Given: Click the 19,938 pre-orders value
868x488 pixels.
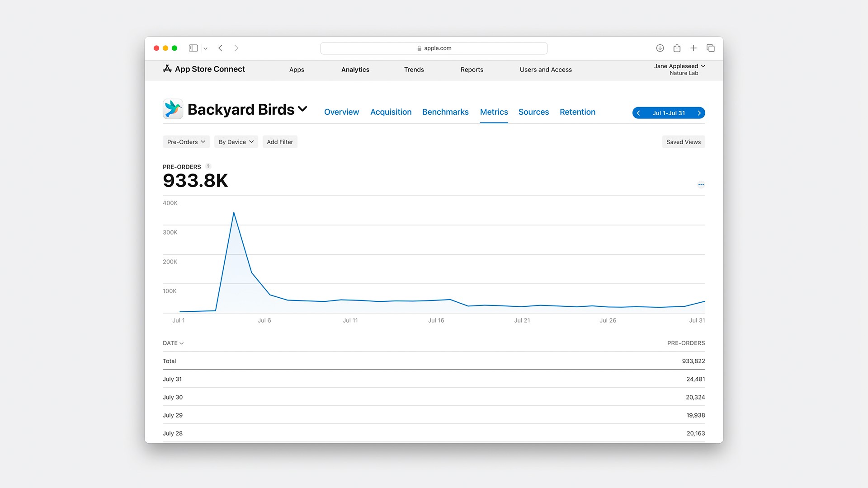Looking at the screenshot, I should (696, 415).
